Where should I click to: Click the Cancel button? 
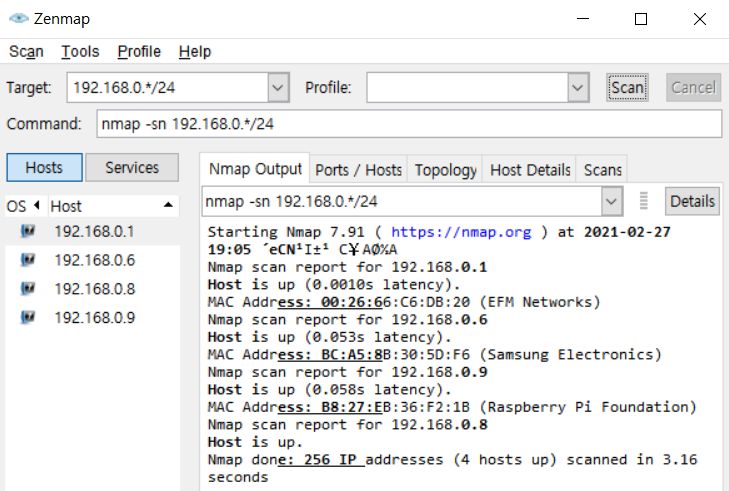(693, 87)
